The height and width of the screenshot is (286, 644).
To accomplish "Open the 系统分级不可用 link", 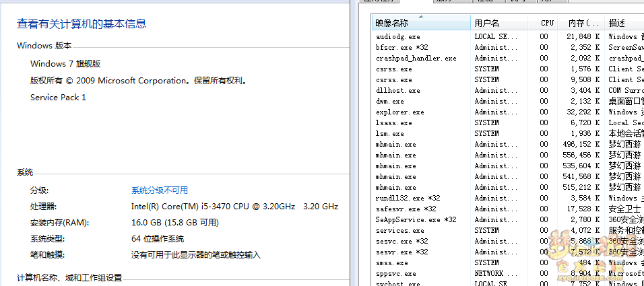I will point(160,190).
